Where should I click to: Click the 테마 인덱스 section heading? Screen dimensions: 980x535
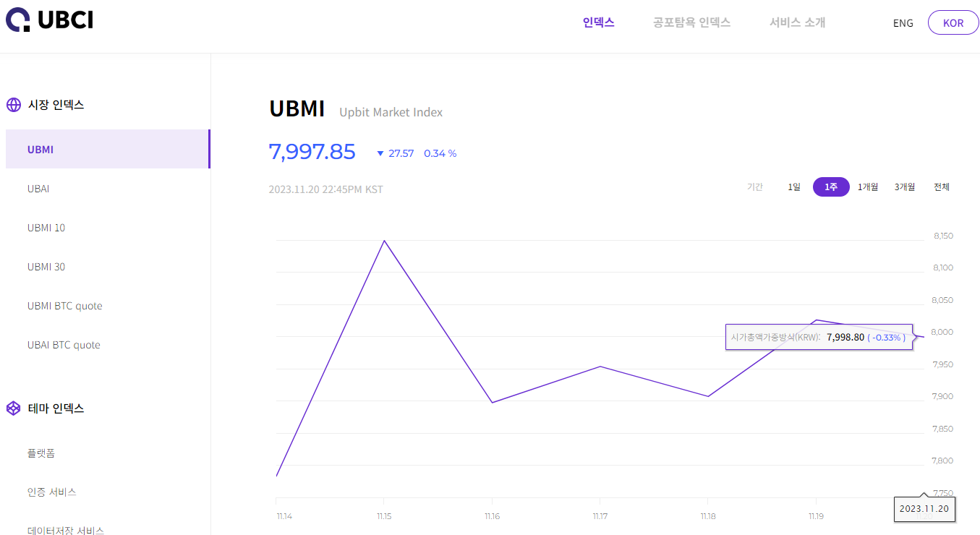[x=56, y=408]
